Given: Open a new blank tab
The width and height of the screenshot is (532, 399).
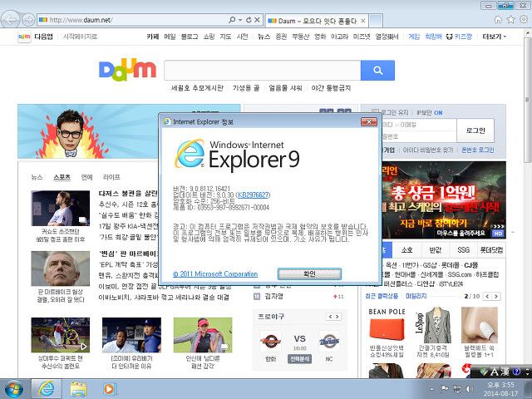Looking at the screenshot, I should 376,21.
